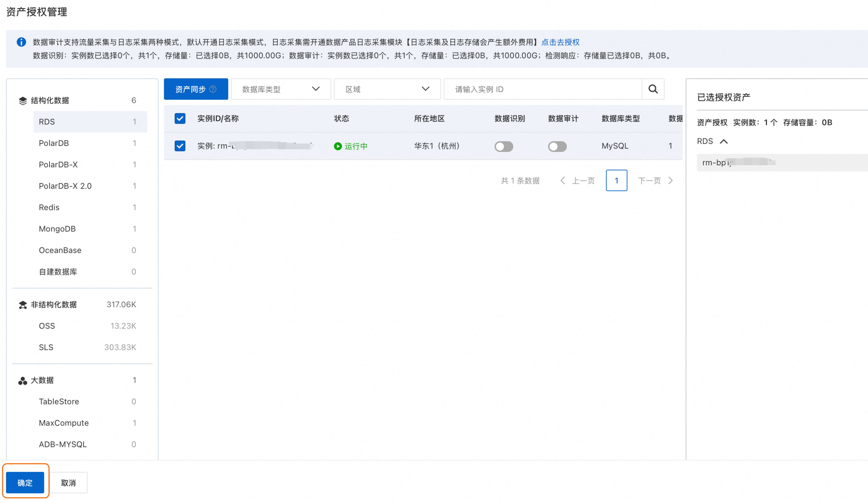Collapse the RDS selected assets group

point(723,142)
